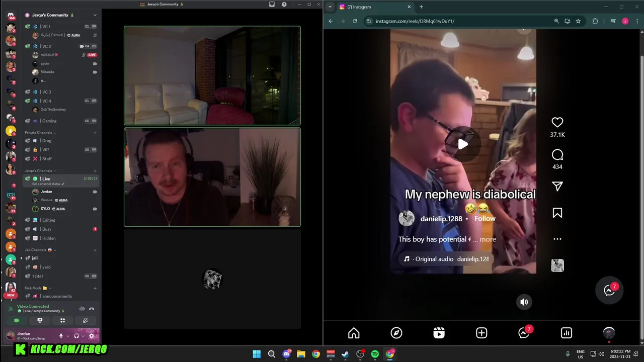Like the Instagram reel with heart icon
644x362 pixels.
[x=557, y=122]
